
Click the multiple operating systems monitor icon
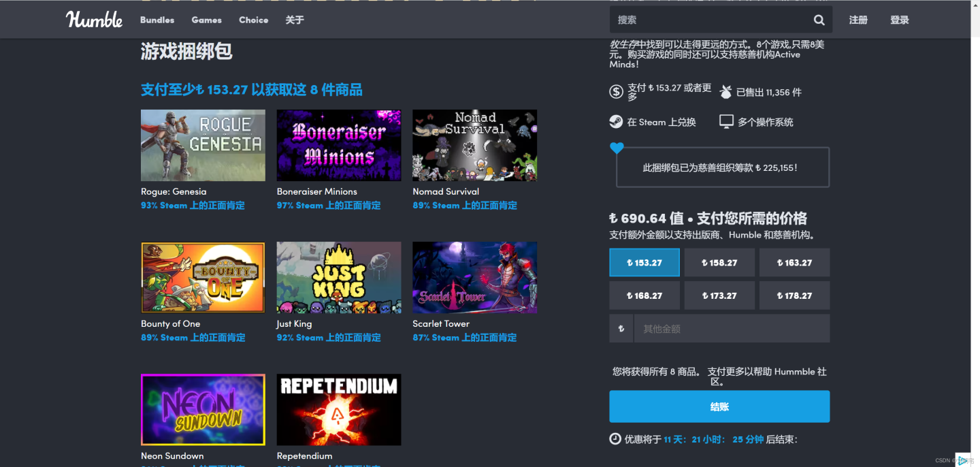[726, 122]
